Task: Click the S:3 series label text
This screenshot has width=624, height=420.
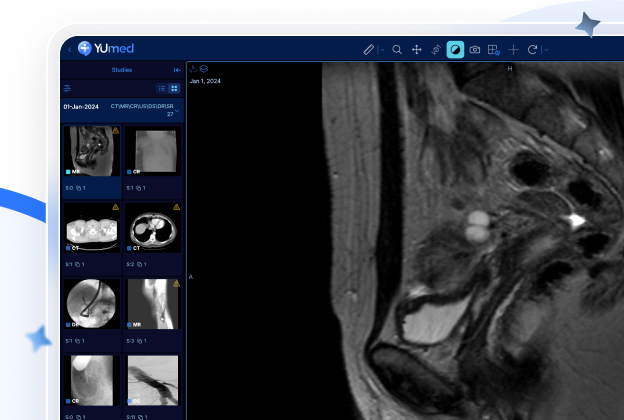Action: click(130, 341)
